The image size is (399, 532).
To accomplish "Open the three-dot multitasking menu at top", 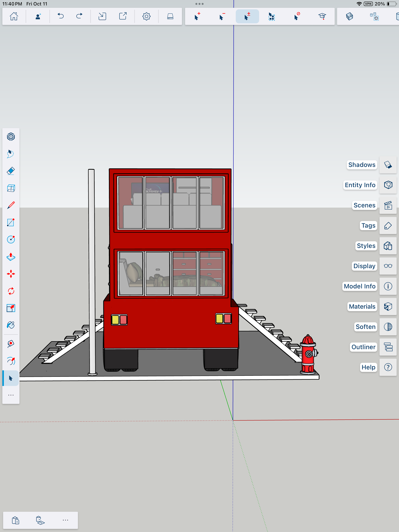I will (199, 4).
